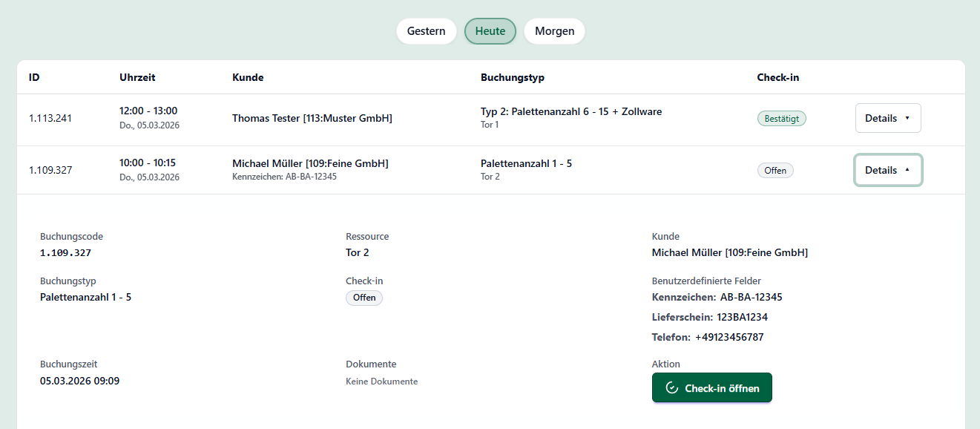Image resolution: width=980 pixels, height=429 pixels.
Task: Show bookings for Morgen
Action: coord(554,31)
